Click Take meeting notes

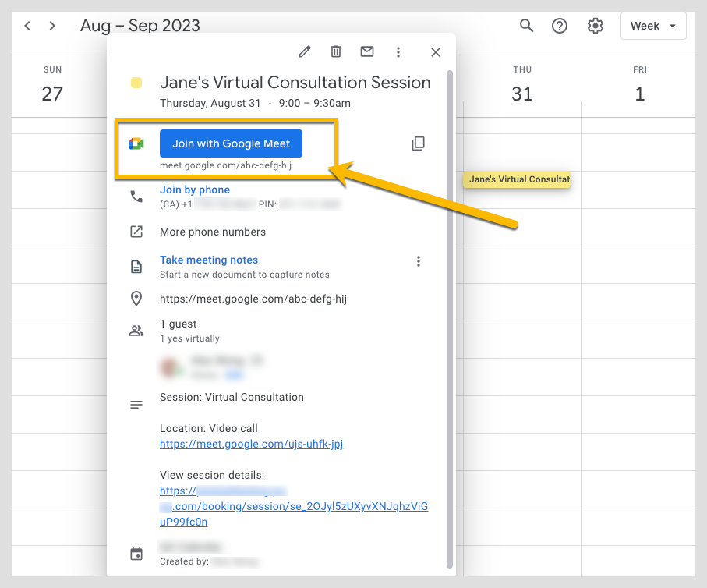(209, 260)
